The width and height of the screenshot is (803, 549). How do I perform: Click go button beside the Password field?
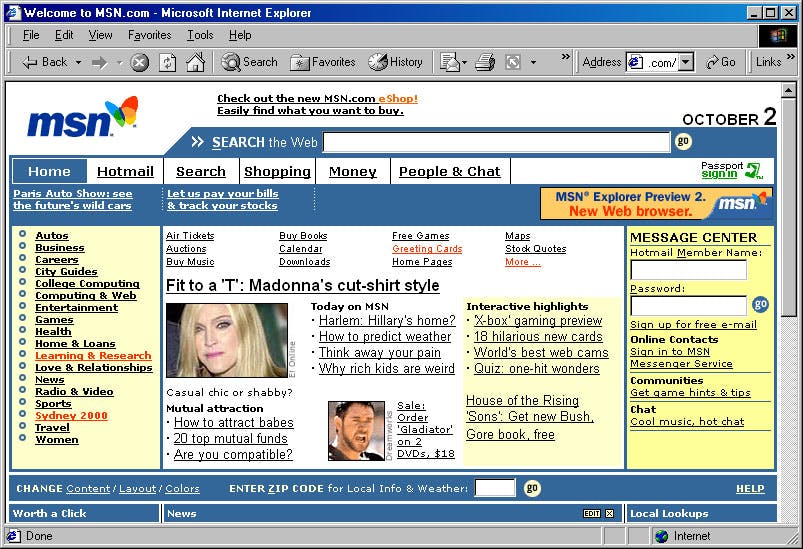pos(760,304)
